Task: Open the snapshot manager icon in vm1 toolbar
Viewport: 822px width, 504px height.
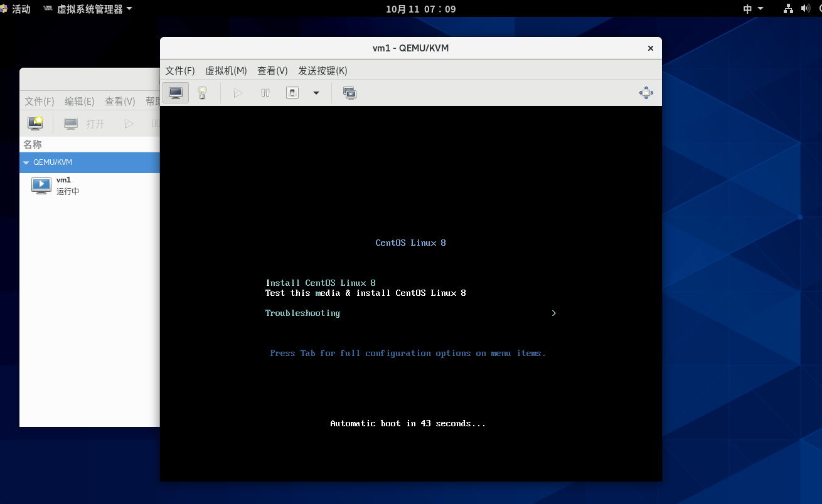Action: click(350, 93)
